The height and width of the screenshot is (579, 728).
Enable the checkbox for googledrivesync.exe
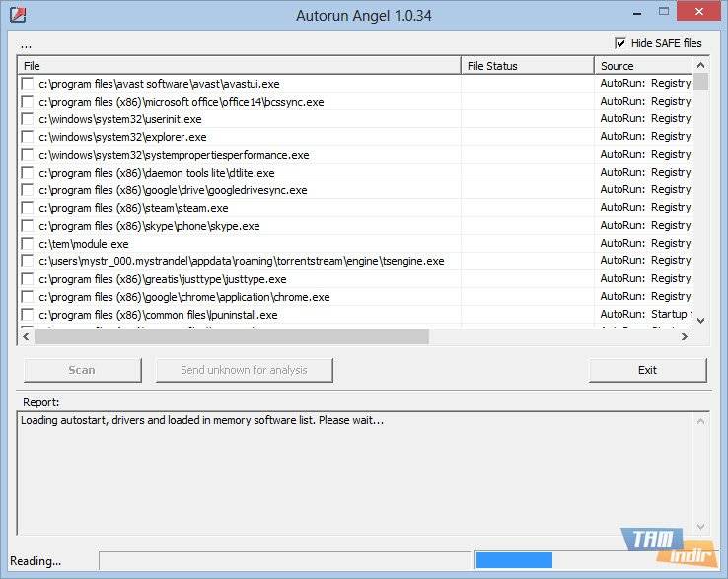tap(28, 190)
